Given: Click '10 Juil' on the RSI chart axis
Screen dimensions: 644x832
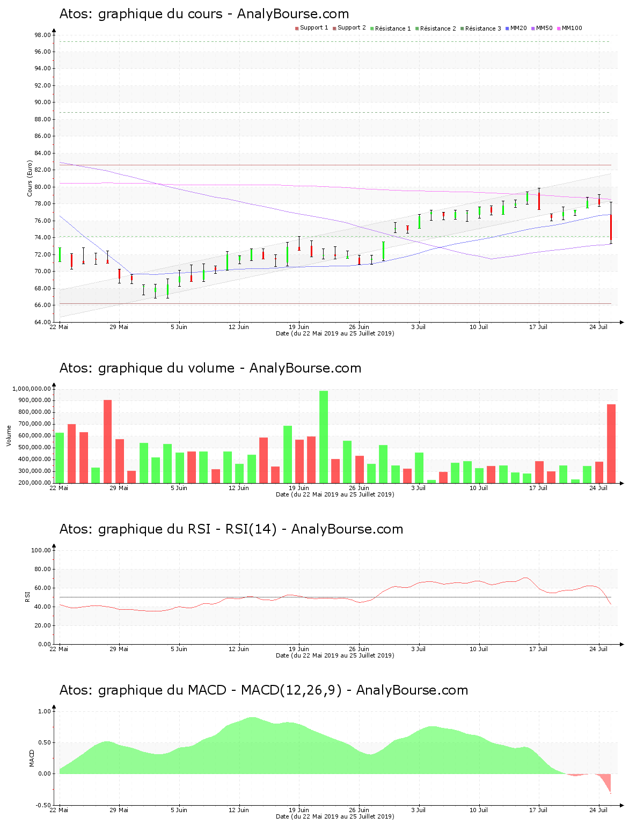Looking at the screenshot, I should tap(479, 648).
